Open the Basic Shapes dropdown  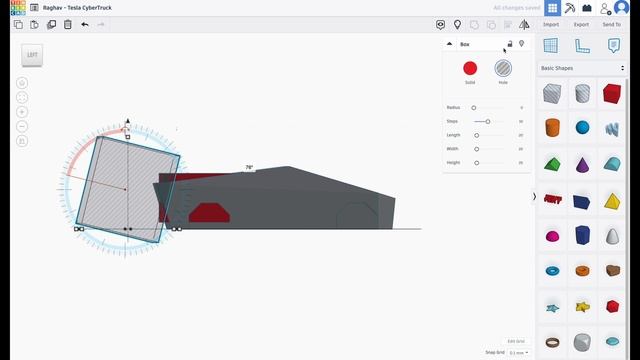click(x=582, y=68)
